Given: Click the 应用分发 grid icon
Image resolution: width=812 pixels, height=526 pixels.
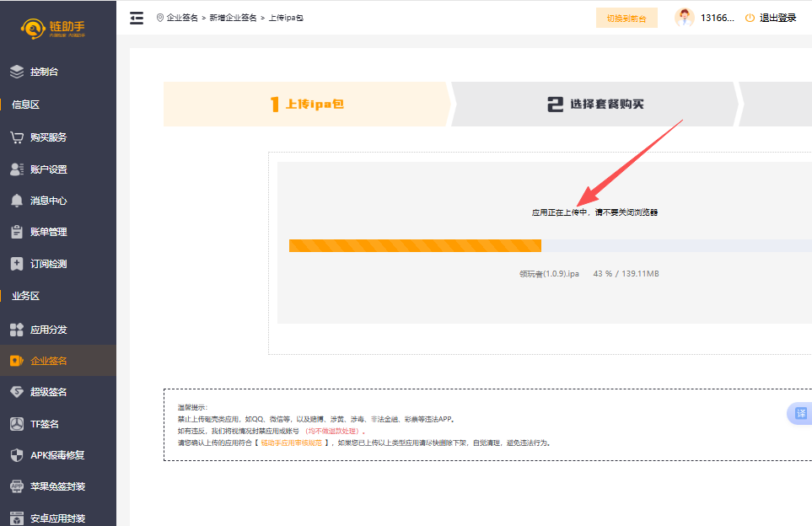Looking at the screenshot, I should click(17, 330).
